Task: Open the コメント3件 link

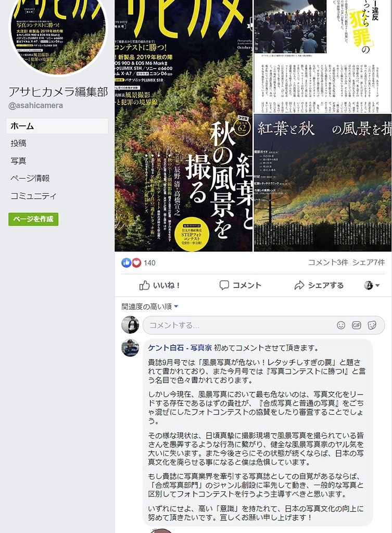Action: click(x=328, y=262)
